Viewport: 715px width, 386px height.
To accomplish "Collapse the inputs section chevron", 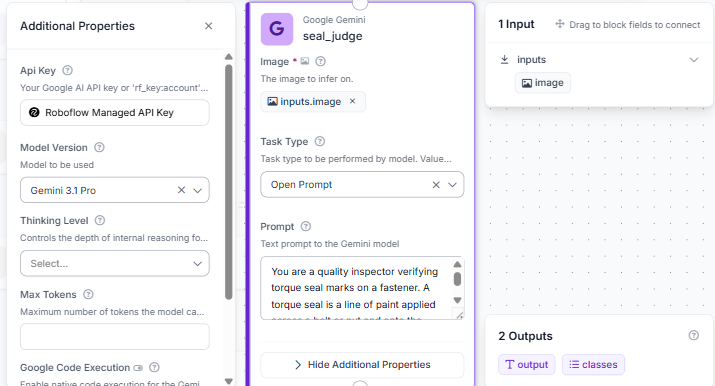I will click(x=694, y=60).
